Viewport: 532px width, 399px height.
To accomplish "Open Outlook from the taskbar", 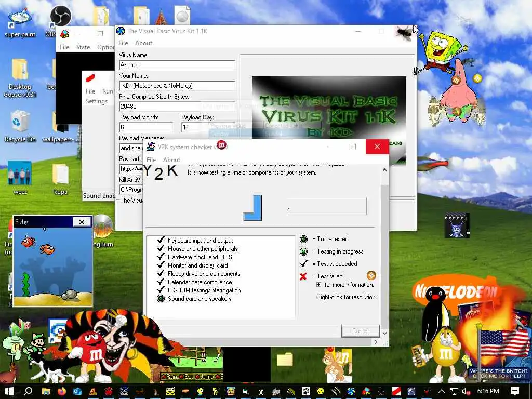I will [x=77, y=391].
